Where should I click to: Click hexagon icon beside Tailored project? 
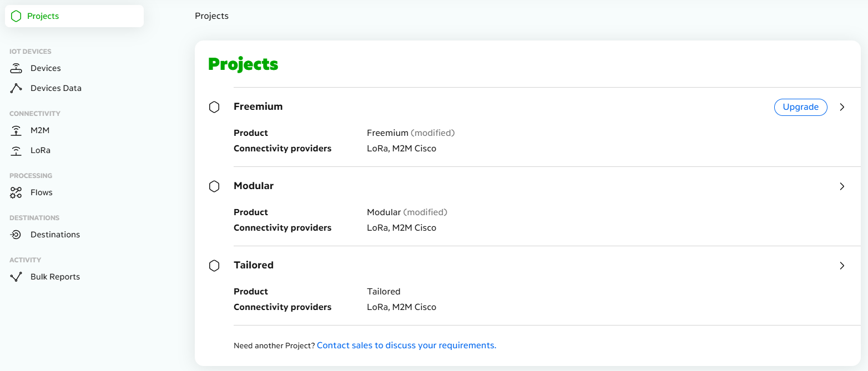214,266
